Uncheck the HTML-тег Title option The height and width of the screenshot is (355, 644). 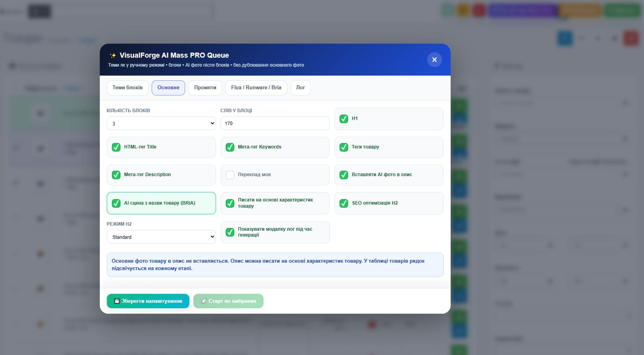pos(116,147)
